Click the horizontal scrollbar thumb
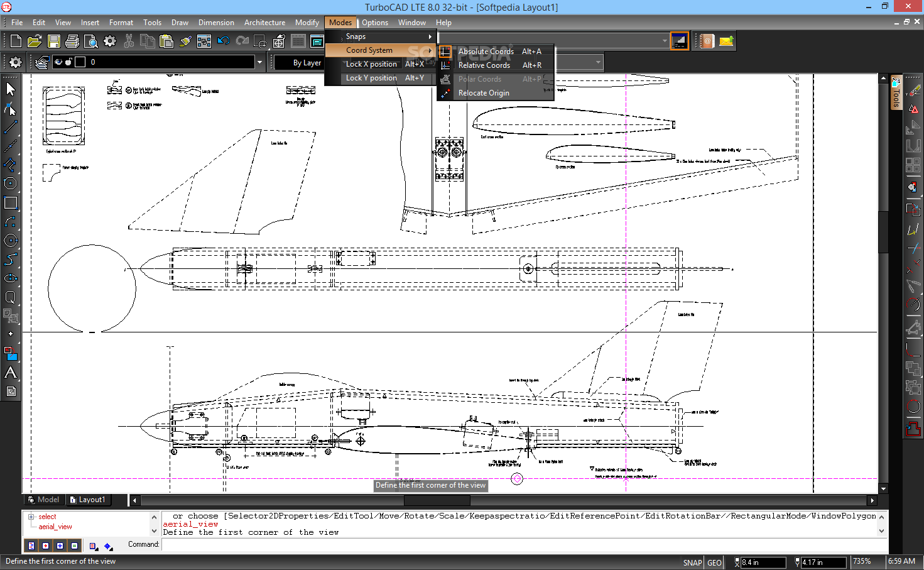This screenshot has height=570, width=924. [437, 501]
